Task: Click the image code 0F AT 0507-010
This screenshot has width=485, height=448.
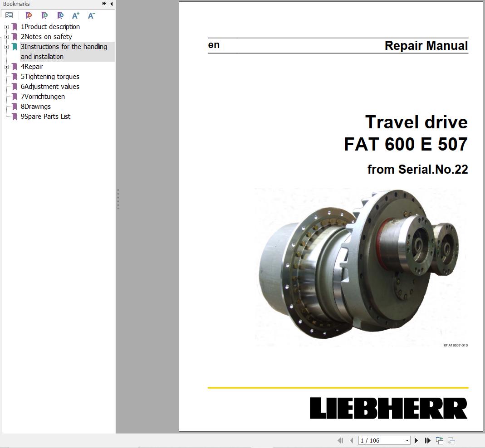Action: 456,345
